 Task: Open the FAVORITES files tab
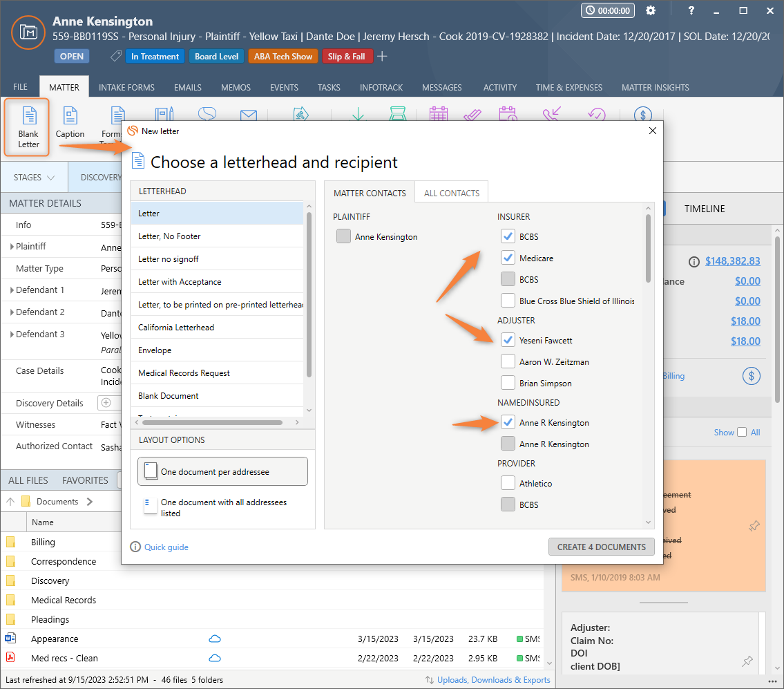coord(85,480)
